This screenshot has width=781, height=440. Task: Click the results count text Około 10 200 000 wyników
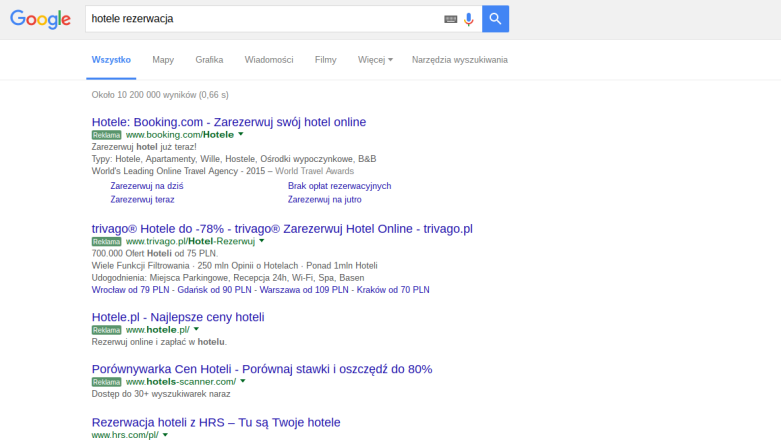coord(160,95)
